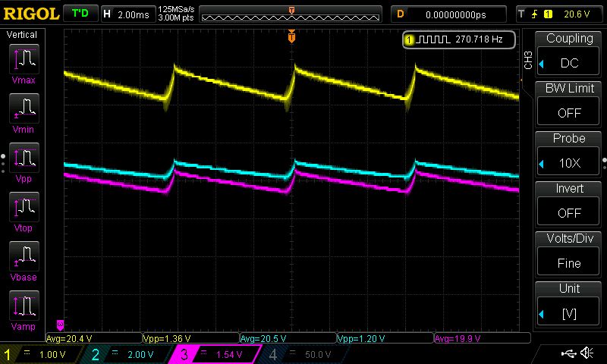Screen dimensions: 607x364
Task: Select channel 1 label at 1.00 V
Action: (41, 354)
